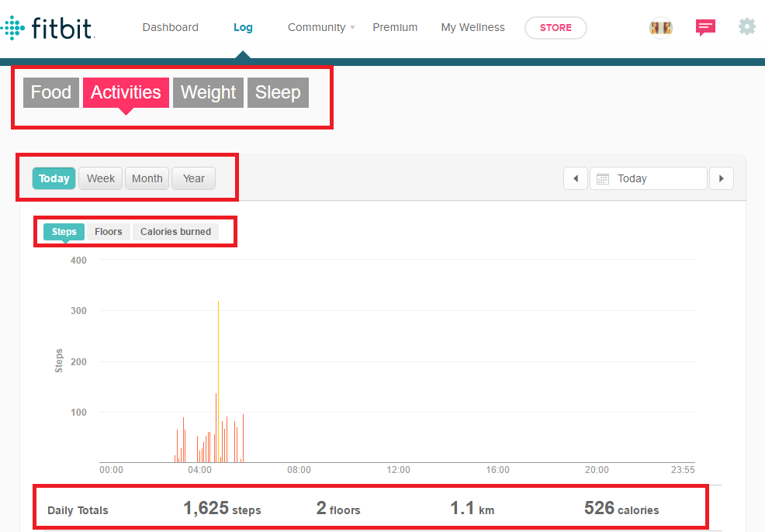Screen dimensions: 765x532
Task: Click the Daily Totals label
Action: click(78, 510)
